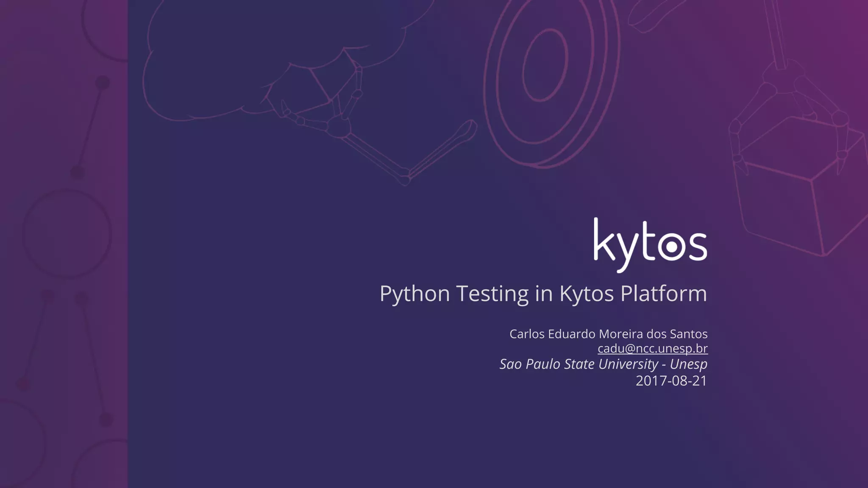Open the cadu@ncc.unesp.br email link

tap(652, 349)
